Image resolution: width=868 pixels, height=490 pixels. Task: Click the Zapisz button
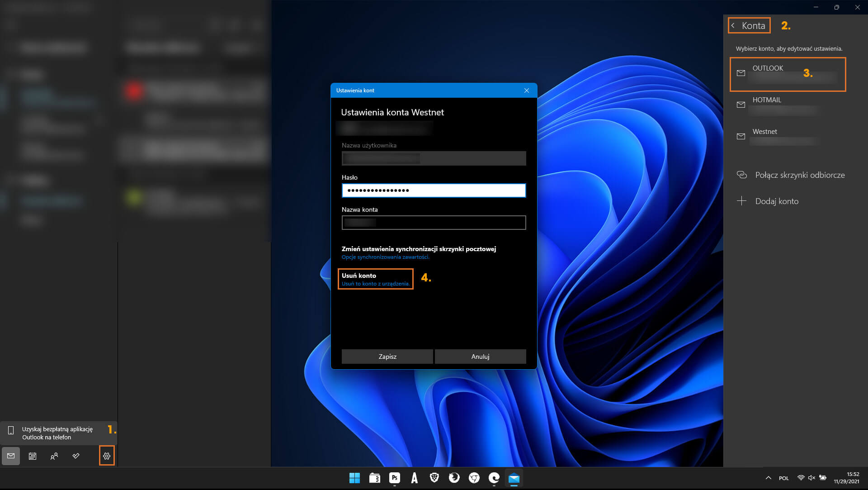pos(387,357)
